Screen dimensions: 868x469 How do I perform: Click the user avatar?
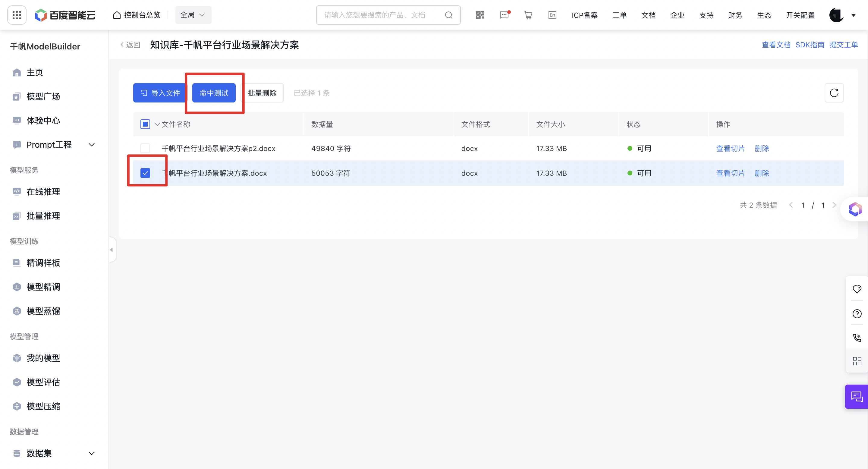[x=836, y=15]
